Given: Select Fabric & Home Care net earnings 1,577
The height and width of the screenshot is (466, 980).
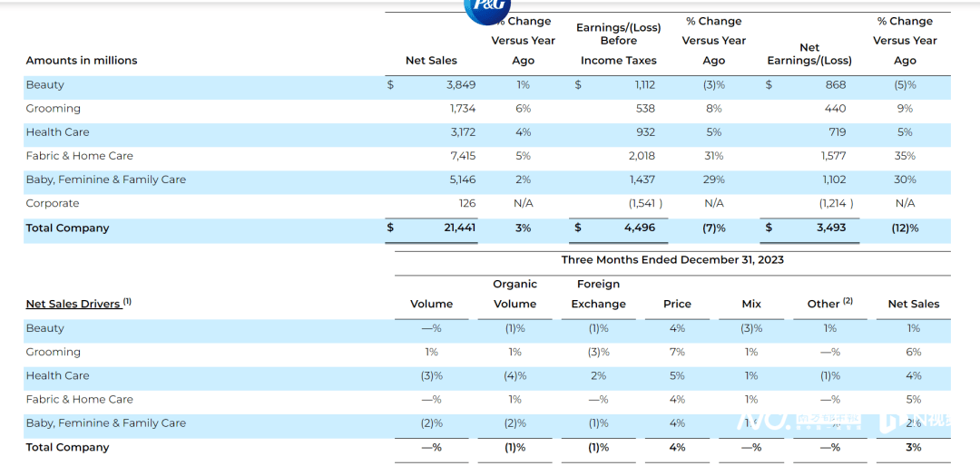Looking at the screenshot, I should 834,156.
